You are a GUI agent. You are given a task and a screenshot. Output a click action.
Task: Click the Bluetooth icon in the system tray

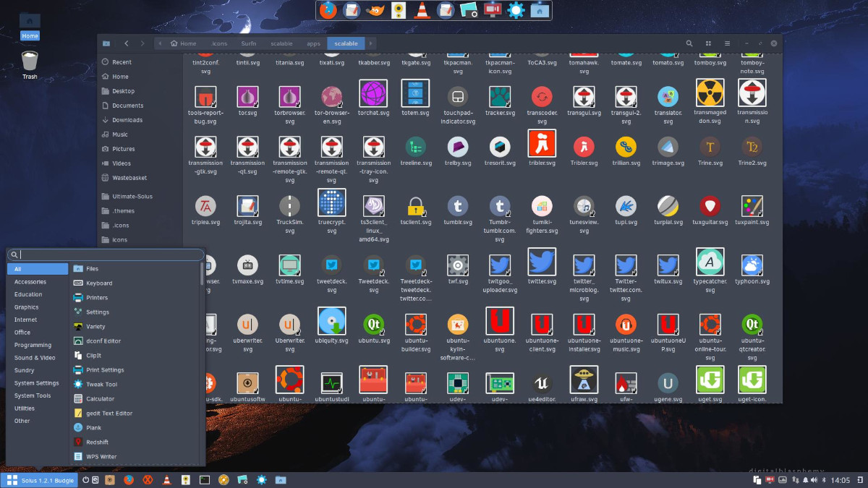point(824,479)
